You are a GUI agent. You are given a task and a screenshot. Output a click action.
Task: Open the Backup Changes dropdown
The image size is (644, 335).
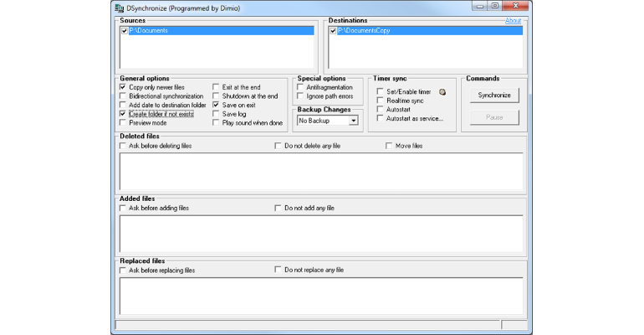coord(353,121)
